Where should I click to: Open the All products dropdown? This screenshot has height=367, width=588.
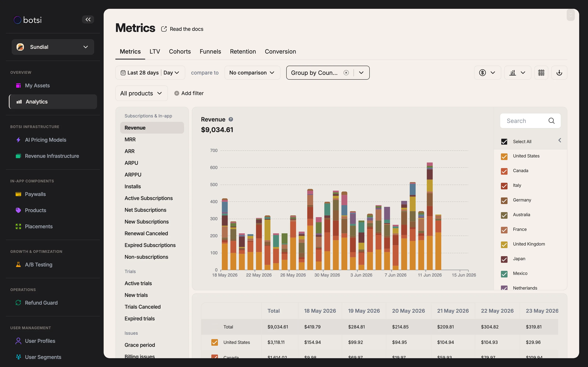pos(141,93)
